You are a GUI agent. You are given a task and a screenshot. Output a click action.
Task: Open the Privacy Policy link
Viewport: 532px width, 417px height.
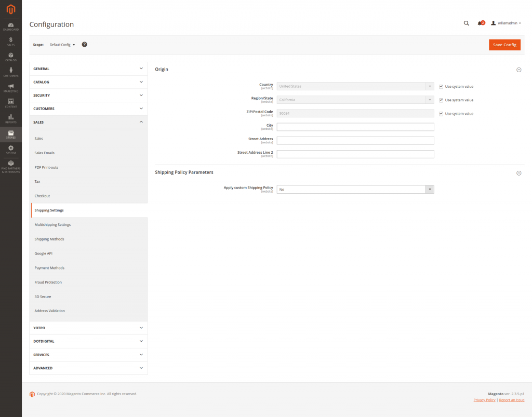pos(484,400)
